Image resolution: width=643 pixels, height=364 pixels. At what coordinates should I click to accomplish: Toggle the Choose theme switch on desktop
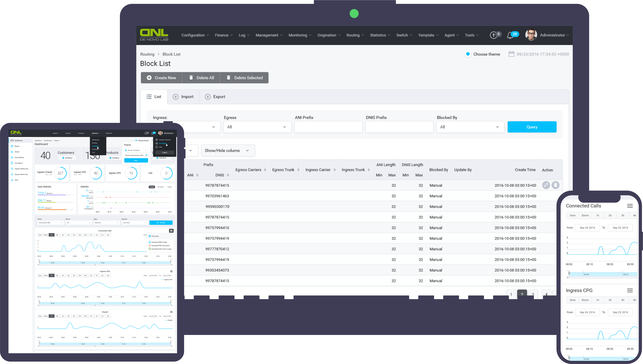click(468, 54)
